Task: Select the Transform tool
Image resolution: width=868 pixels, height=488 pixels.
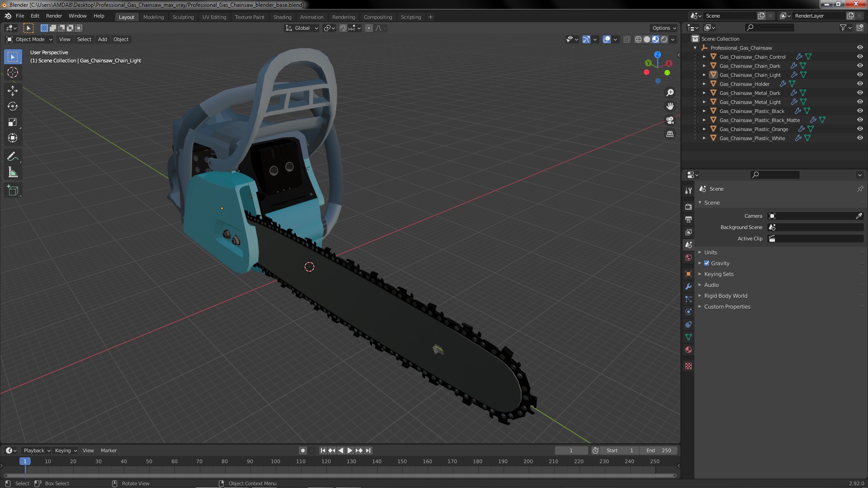Action: [13, 138]
